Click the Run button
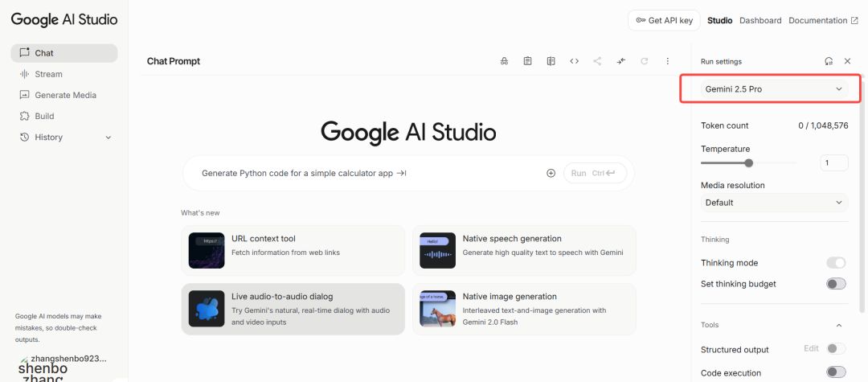Screen dimensions: 868x382 (x=595, y=173)
